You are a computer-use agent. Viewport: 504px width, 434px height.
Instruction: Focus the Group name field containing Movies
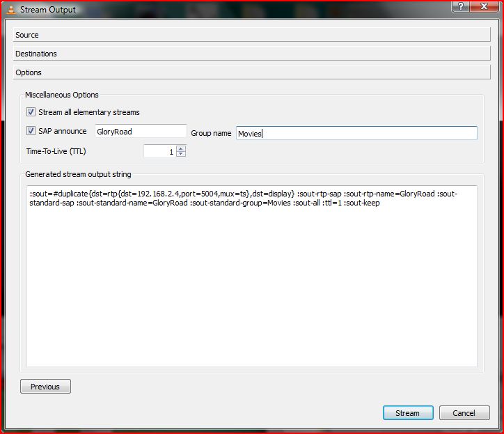(356, 133)
